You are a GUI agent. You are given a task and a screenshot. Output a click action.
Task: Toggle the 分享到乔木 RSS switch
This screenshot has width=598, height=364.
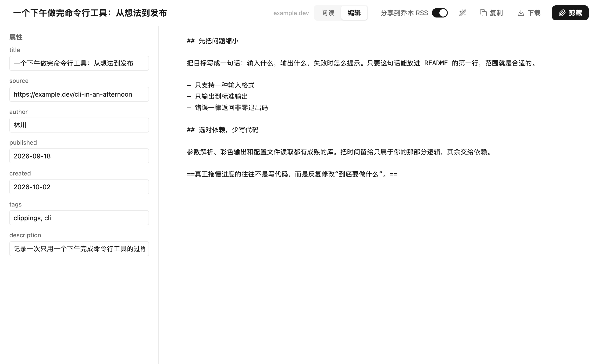[440, 13]
